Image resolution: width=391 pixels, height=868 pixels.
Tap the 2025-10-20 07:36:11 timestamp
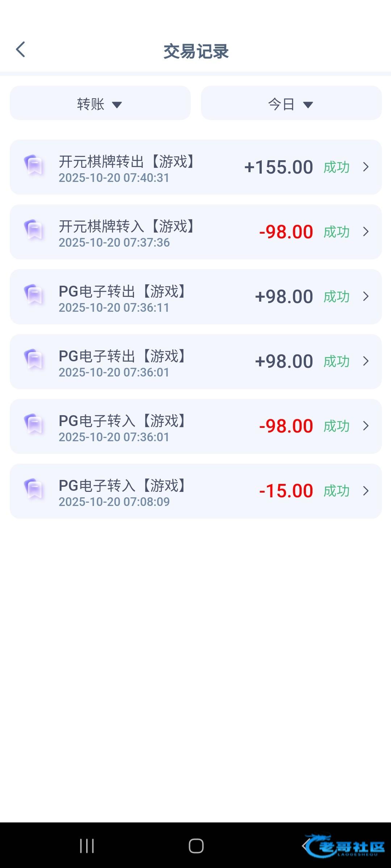point(114,308)
